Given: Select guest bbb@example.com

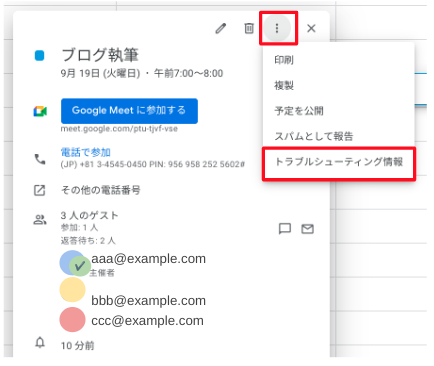Looking at the screenshot, I should point(148,300).
